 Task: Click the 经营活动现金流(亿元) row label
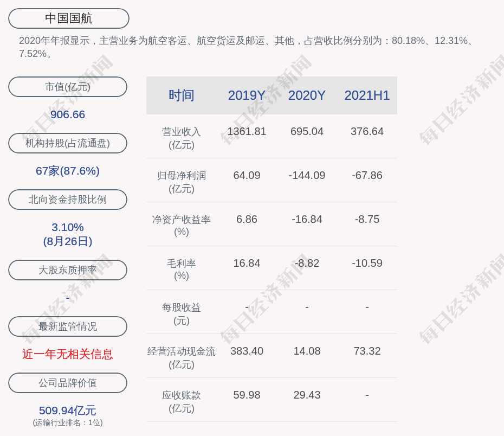tap(182, 357)
